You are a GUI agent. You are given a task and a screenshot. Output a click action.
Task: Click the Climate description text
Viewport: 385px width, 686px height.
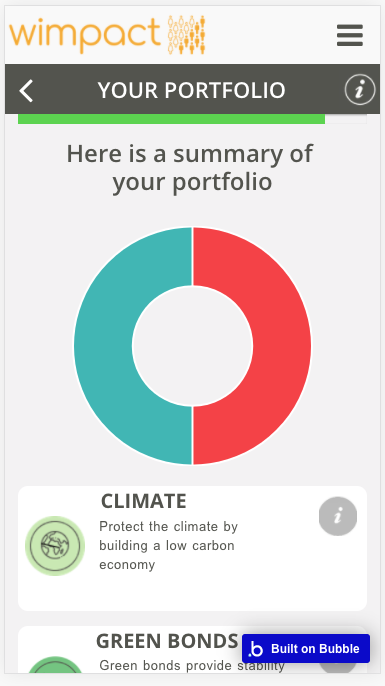coord(168,546)
